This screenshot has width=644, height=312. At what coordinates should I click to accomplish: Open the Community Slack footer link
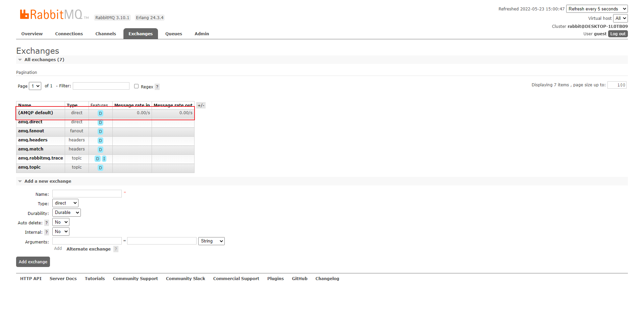click(x=185, y=278)
